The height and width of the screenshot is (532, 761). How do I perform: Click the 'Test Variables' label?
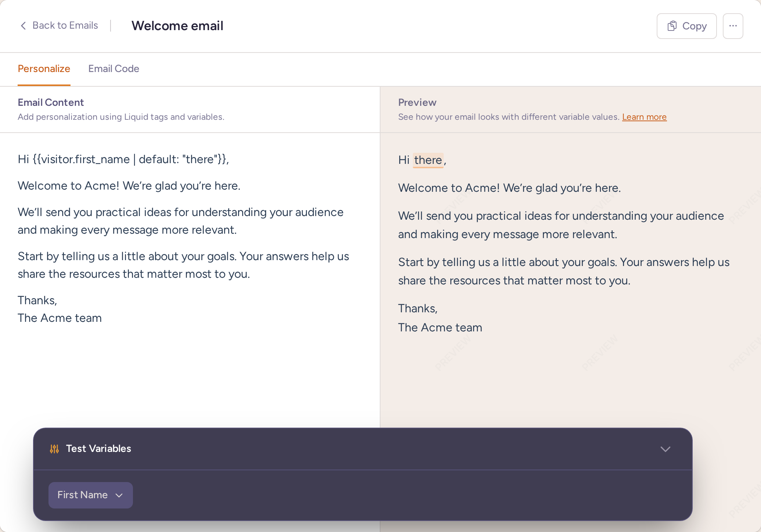[x=98, y=449]
